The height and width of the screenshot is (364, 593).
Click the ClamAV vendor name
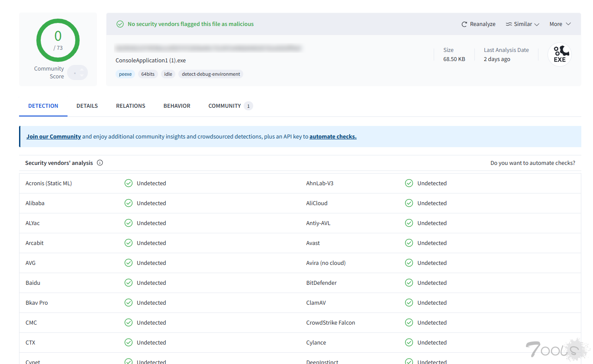click(x=316, y=303)
